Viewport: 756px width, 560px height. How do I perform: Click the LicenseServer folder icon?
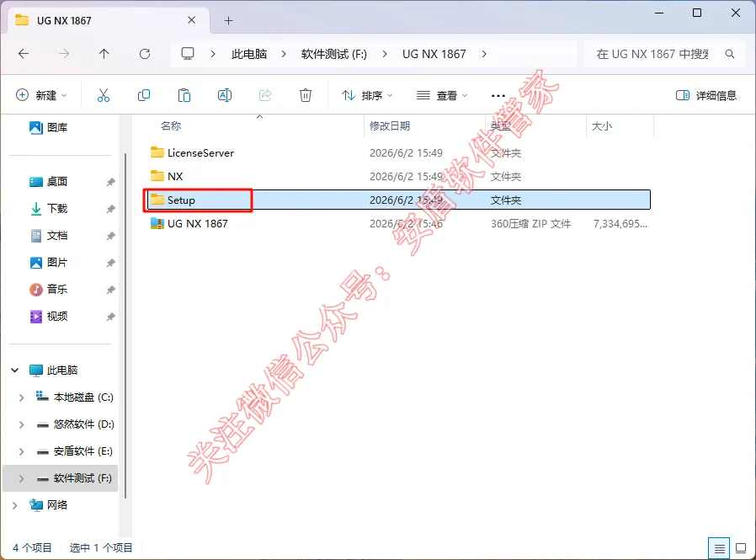157,152
